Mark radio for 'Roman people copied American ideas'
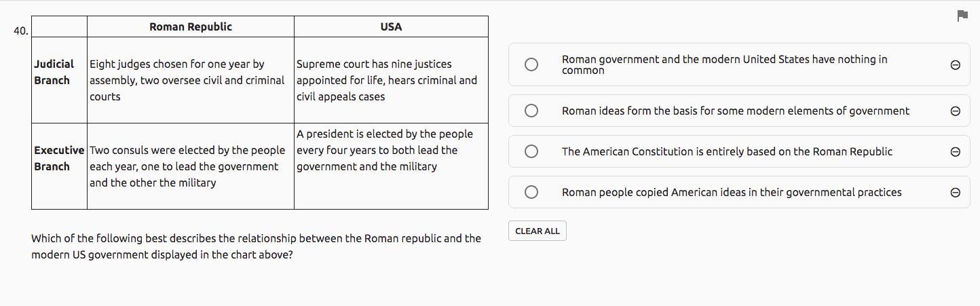980x306 pixels. [x=531, y=192]
